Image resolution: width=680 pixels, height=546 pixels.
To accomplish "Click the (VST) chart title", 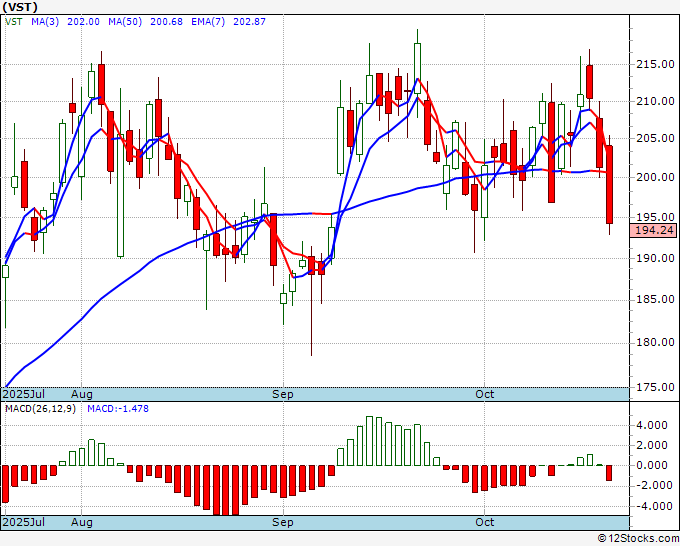I will [20, 7].
